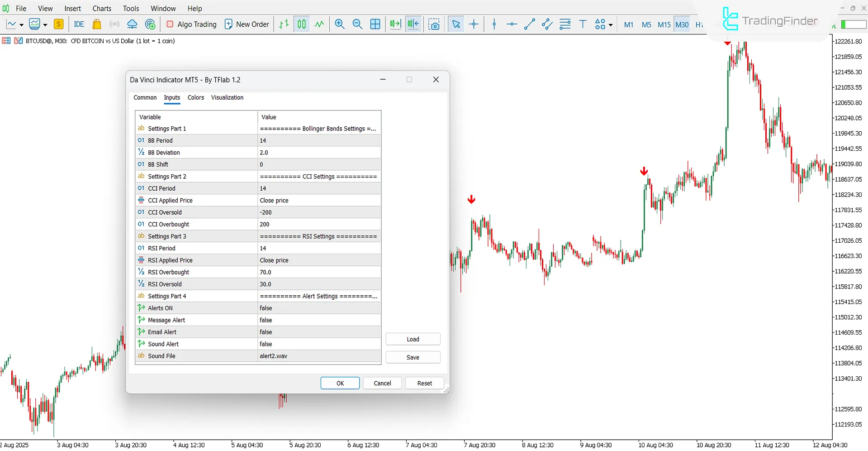Open the chart type dropdown arrow

click(x=21, y=24)
